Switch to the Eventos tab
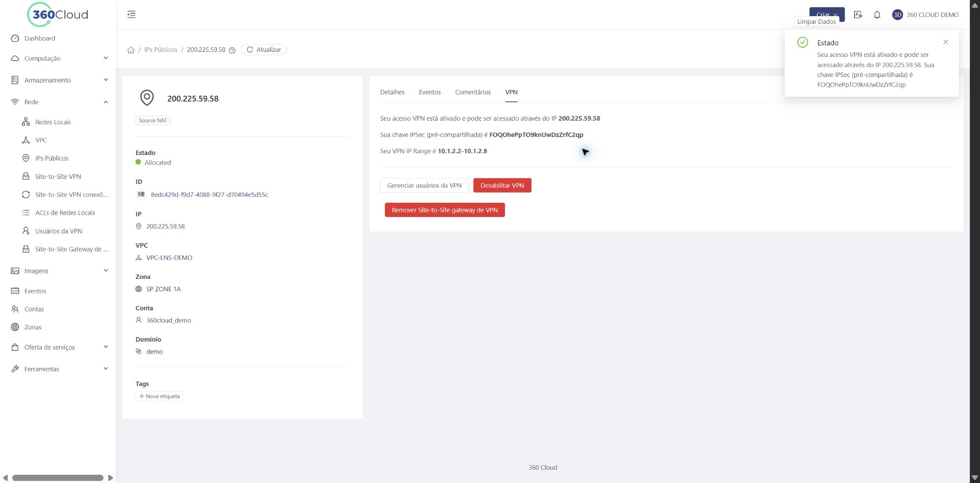Viewport: 980px width, 483px height. [x=429, y=92]
